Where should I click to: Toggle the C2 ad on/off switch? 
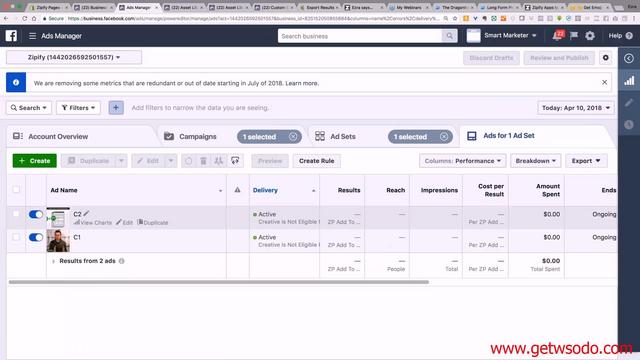point(36,214)
